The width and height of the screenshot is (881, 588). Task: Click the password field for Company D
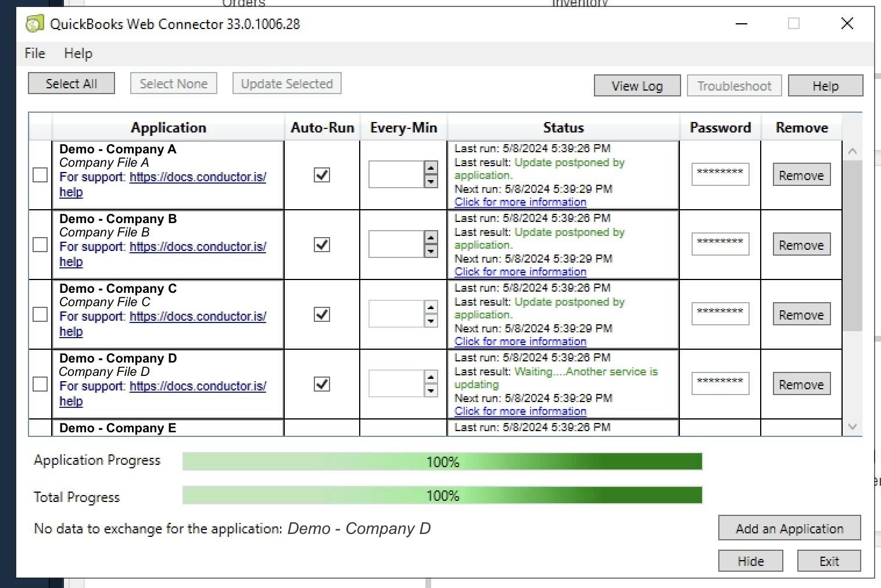[x=720, y=383]
